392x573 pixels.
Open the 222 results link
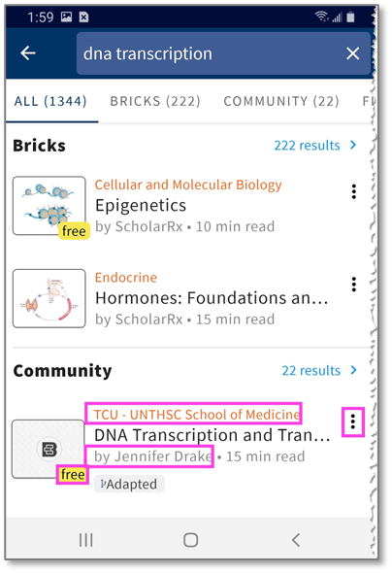pos(307,145)
